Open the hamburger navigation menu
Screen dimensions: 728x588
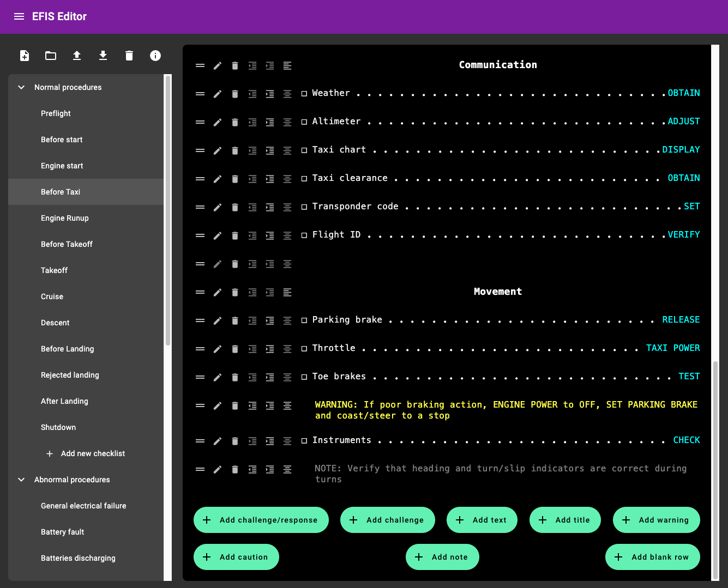19,16
